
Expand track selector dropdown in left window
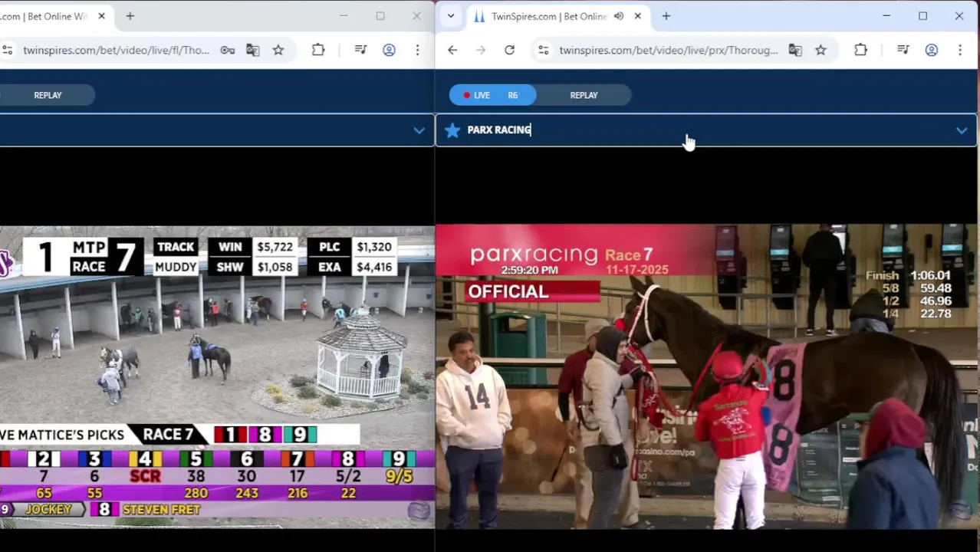[419, 130]
